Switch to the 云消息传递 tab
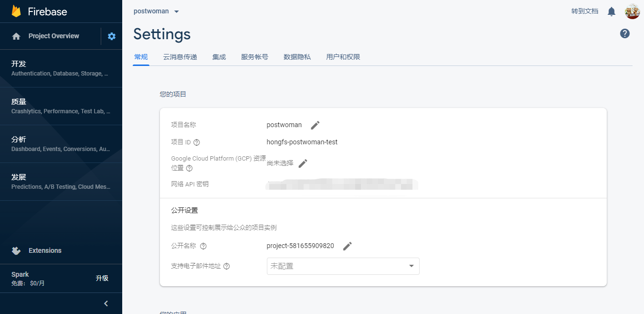The width and height of the screenshot is (644, 314). click(180, 57)
